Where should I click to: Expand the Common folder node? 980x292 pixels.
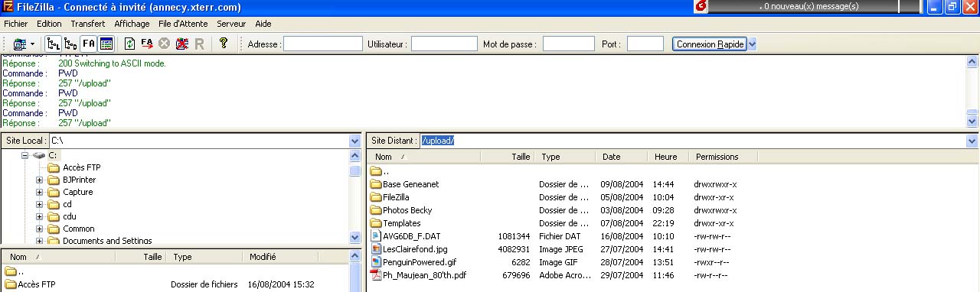(x=39, y=229)
